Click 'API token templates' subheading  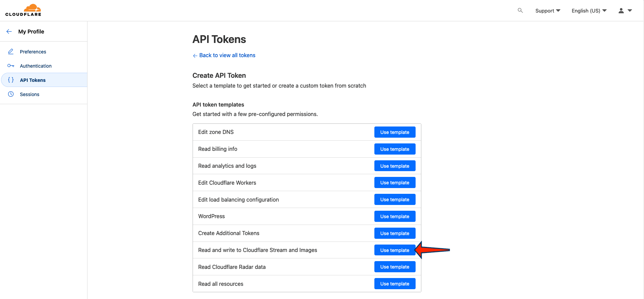click(218, 105)
